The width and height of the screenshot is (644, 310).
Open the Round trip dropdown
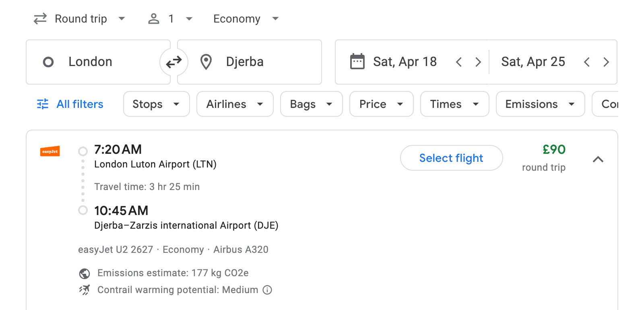pyautogui.click(x=80, y=19)
